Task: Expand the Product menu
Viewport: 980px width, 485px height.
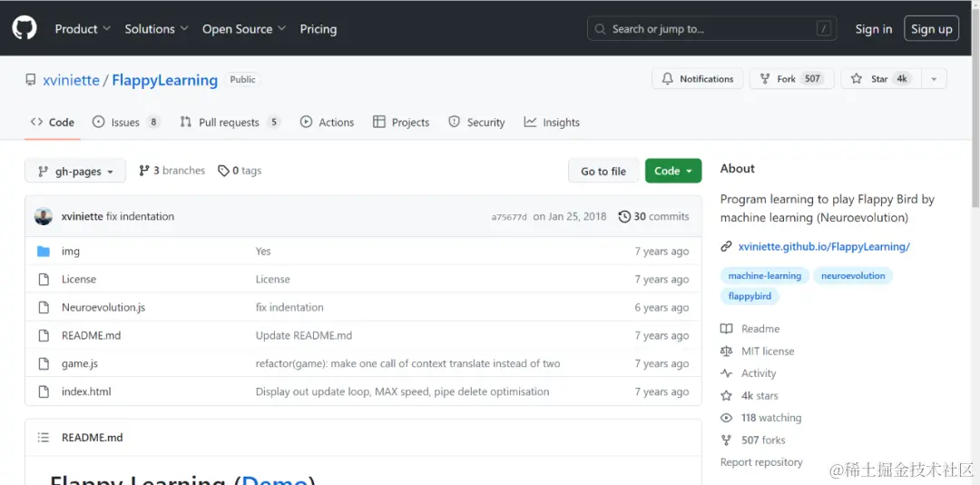Action: tap(83, 29)
